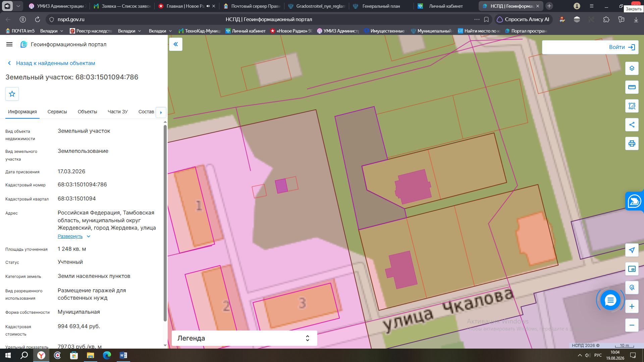
Task: Open Word from the taskbar
Action: pyautogui.click(x=123, y=355)
